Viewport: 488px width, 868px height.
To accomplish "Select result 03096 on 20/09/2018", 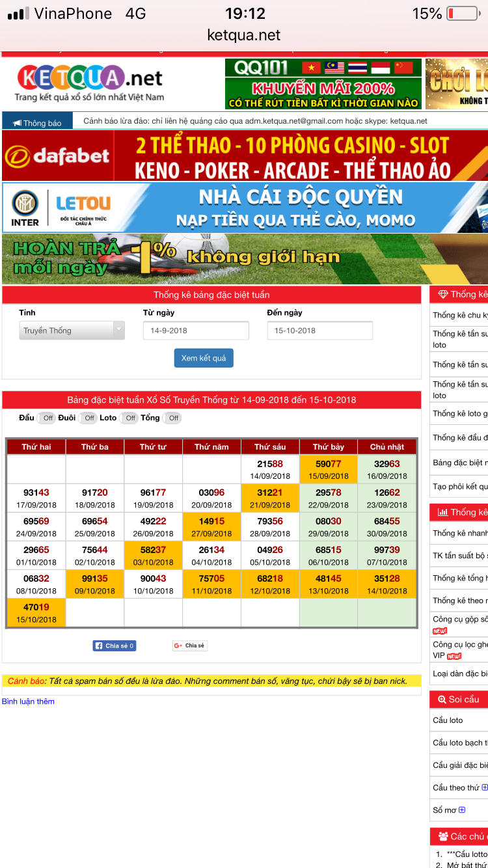I will [211, 498].
